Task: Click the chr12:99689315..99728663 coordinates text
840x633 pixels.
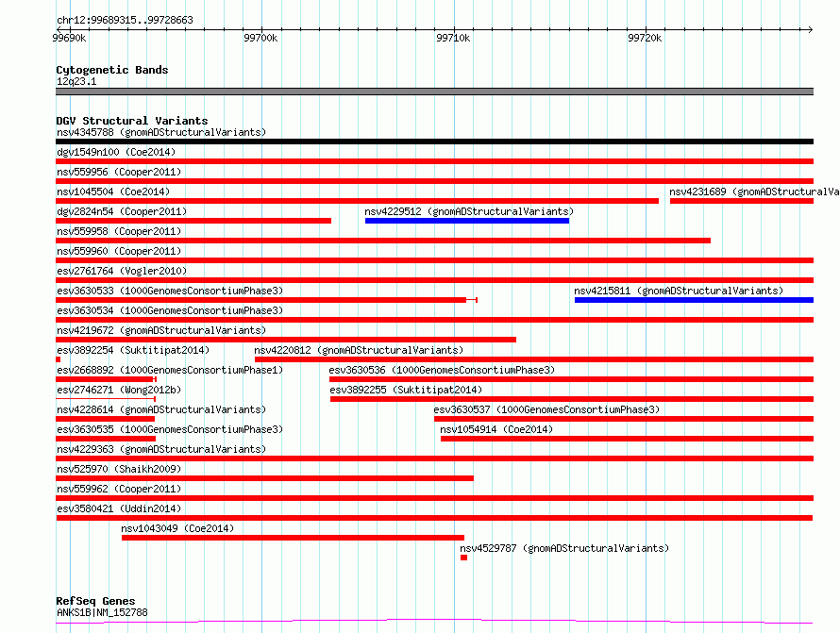Action: 125,21
